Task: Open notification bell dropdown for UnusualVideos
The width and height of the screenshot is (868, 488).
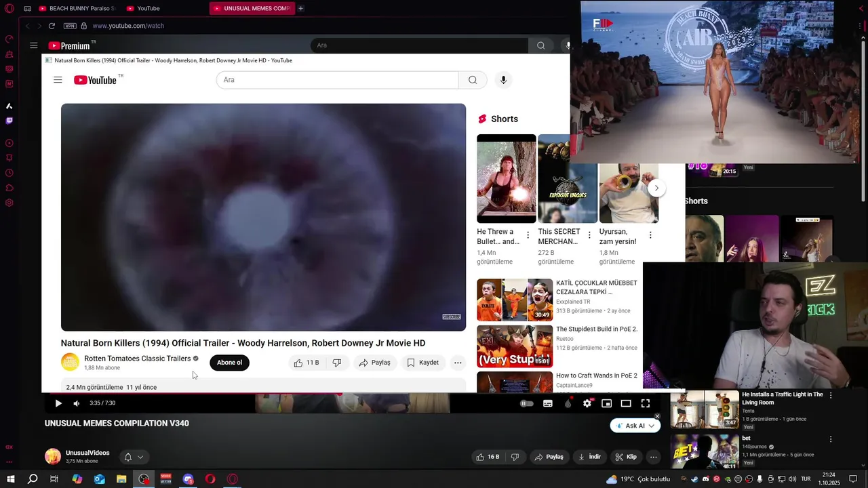Action: (x=133, y=457)
